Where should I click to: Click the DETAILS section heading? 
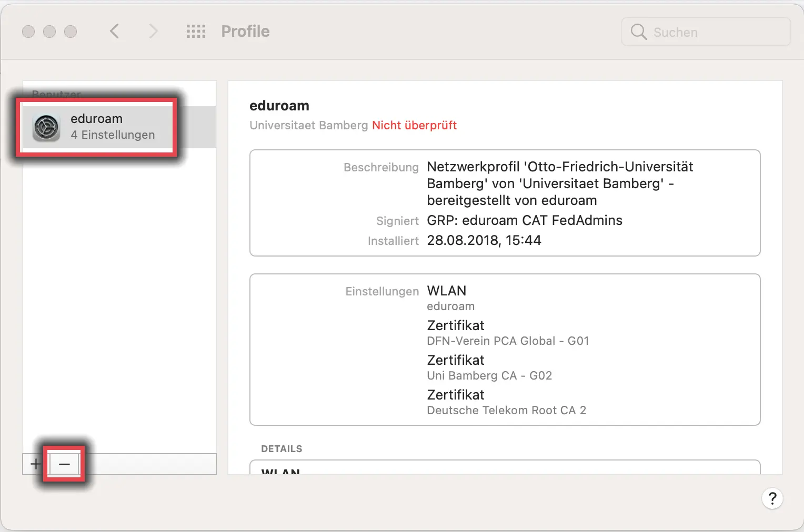coord(282,448)
